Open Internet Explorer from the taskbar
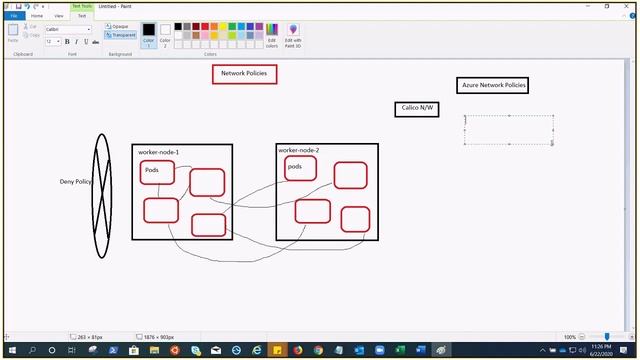Screen dimensions: 640x360 click(257, 350)
